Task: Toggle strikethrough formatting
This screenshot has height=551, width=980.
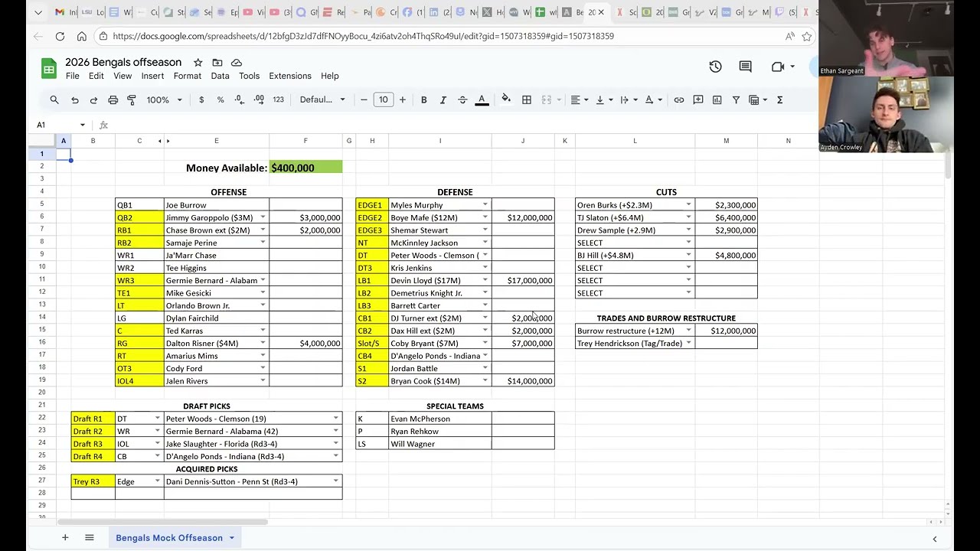Action: click(x=462, y=99)
